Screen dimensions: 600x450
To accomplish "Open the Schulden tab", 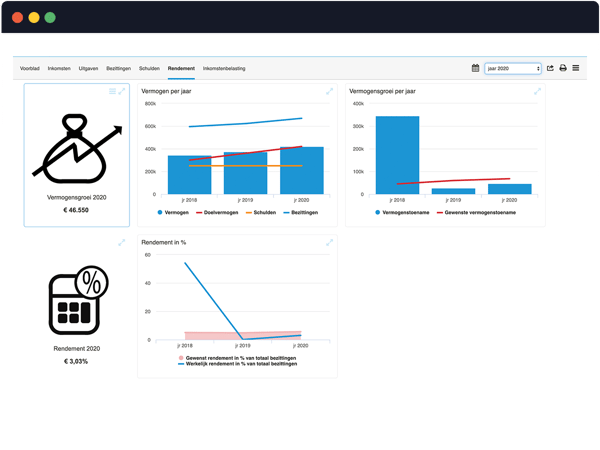I will (x=149, y=68).
